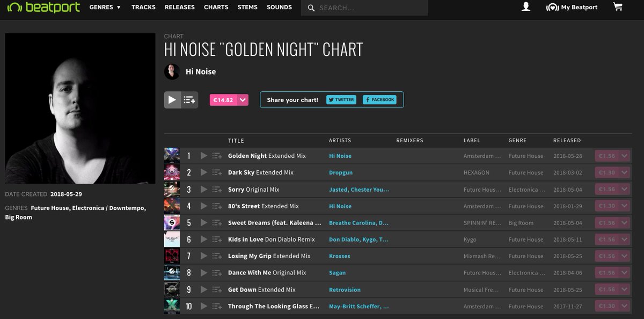Play the track Golden Night Extended Mix
This screenshot has width=644, height=319.
203,155
